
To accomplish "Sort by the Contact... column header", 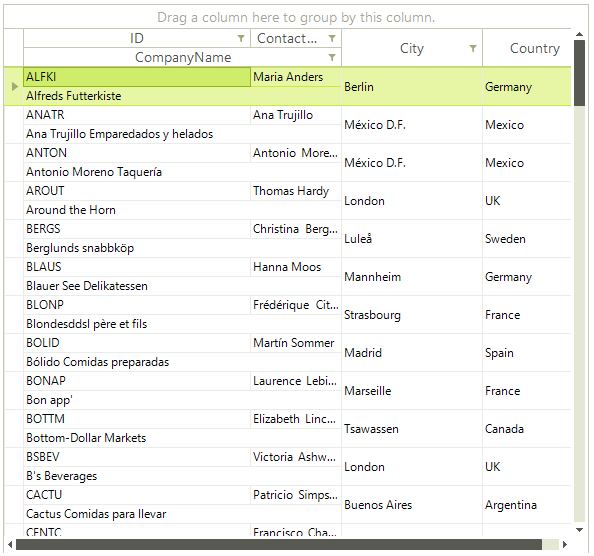I will pyautogui.click(x=296, y=38).
